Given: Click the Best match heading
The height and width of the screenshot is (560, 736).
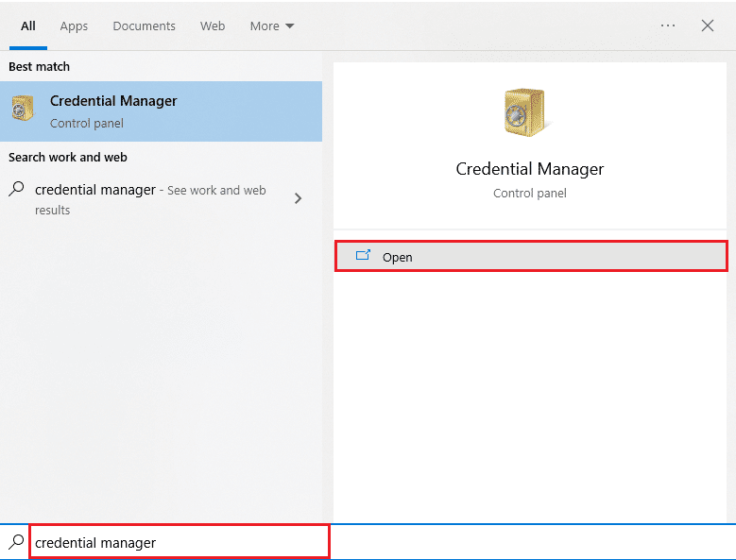Looking at the screenshot, I should (x=39, y=67).
